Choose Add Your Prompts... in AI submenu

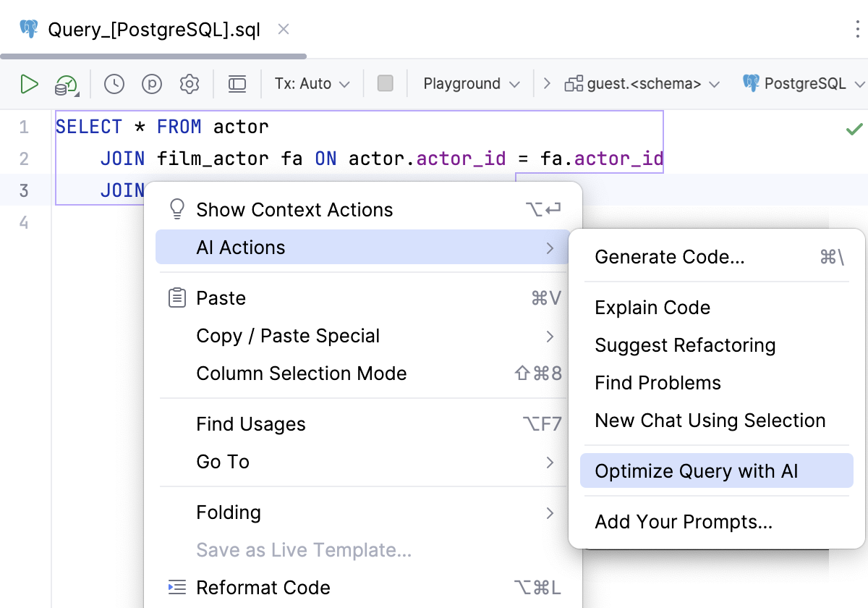click(x=717, y=522)
